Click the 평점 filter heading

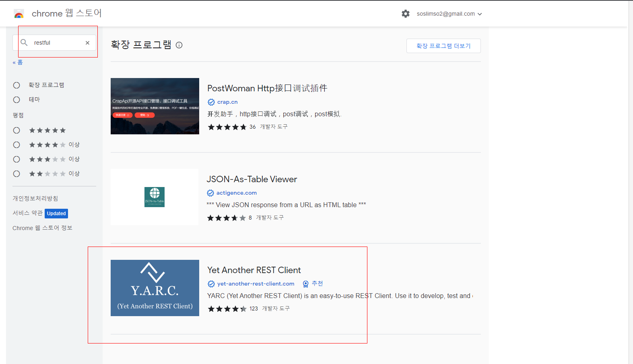tap(18, 115)
